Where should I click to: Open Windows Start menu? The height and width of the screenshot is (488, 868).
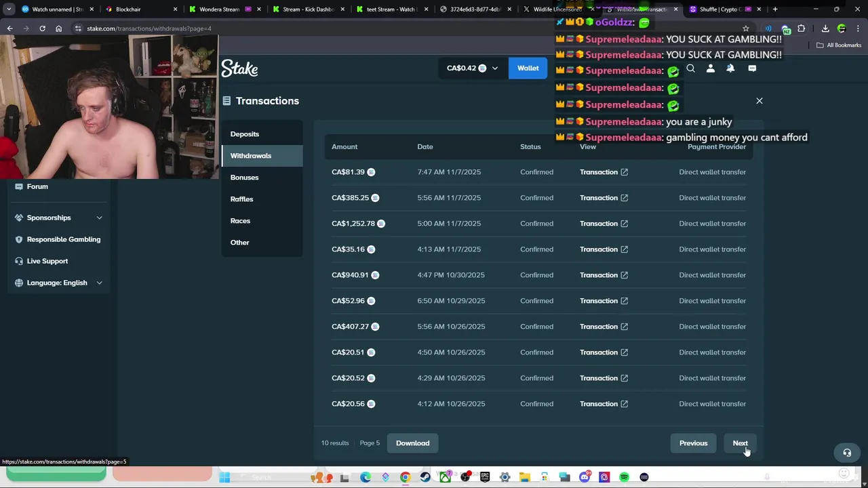click(224, 477)
